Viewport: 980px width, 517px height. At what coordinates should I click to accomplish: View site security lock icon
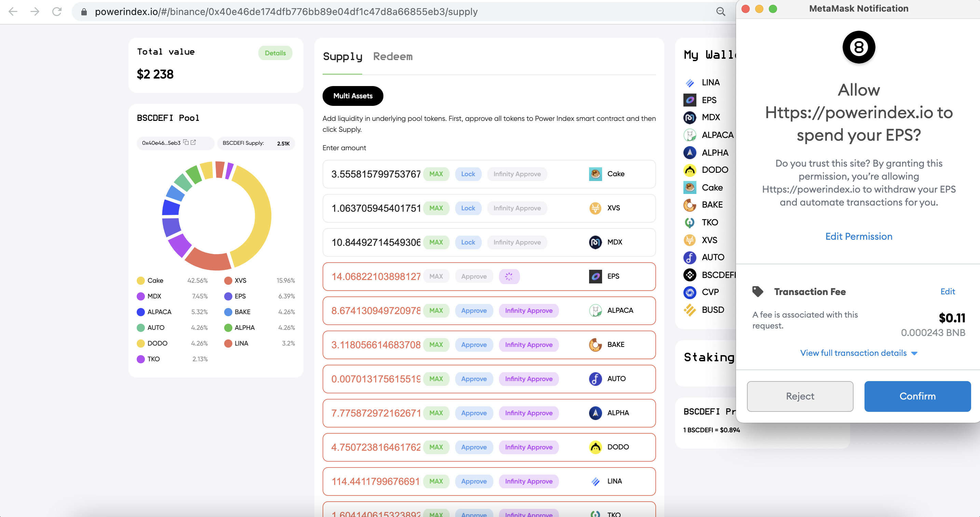click(x=84, y=12)
